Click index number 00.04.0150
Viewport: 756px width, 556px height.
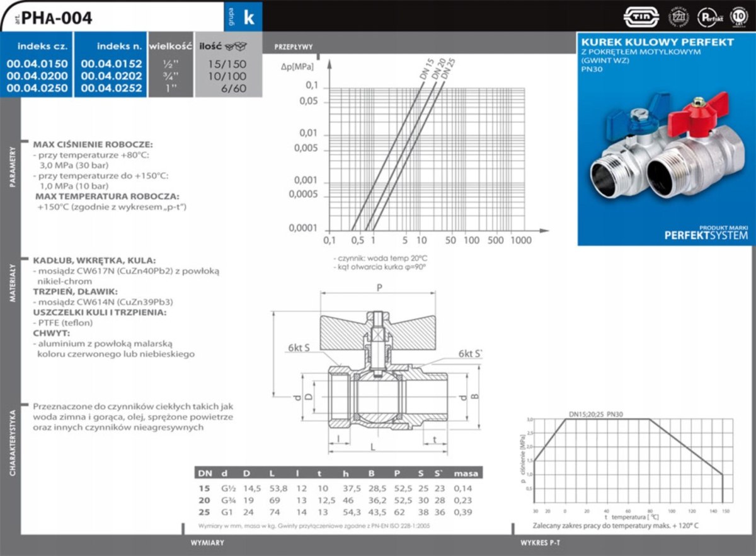tap(37, 64)
